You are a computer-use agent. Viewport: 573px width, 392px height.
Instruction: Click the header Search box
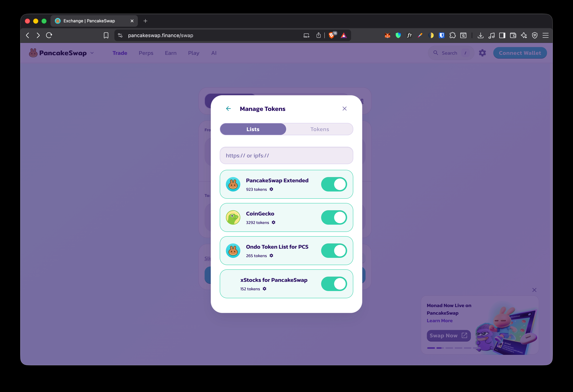(x=451, y=53)
